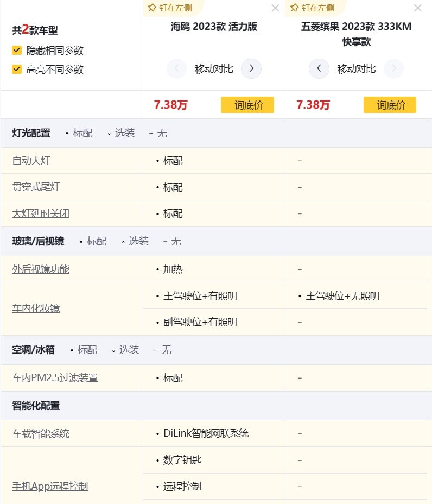Open 手机App远程控制 parameter link
This screenshot has height=504, width=432.
click(x=50, y=486)
